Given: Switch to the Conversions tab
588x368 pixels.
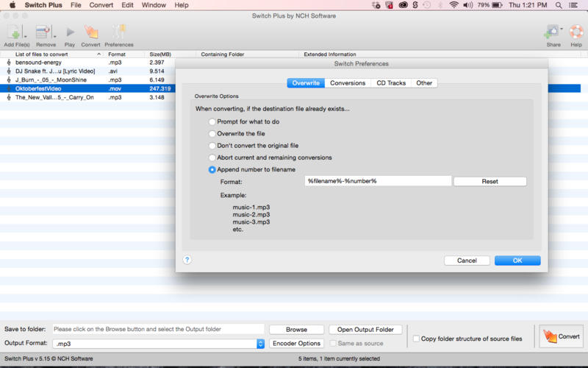Looking at the screenshot, I should pyautogui.click(x=348, y=83).
